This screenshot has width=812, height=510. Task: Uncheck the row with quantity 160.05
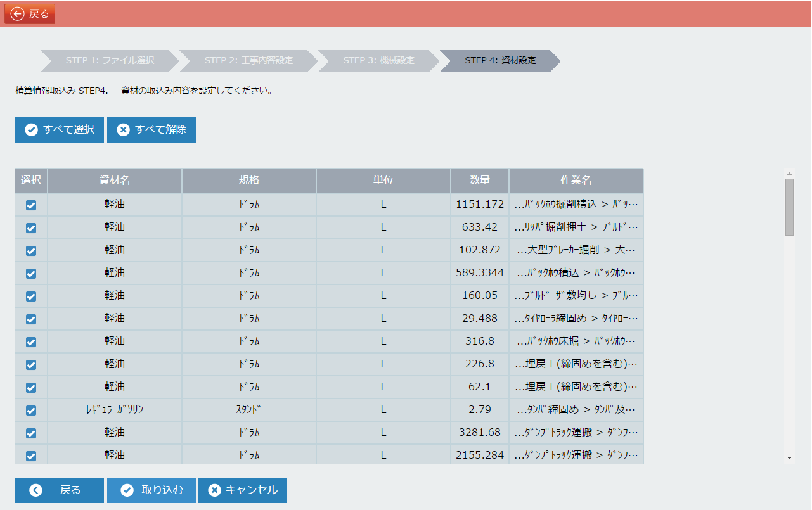31,296
